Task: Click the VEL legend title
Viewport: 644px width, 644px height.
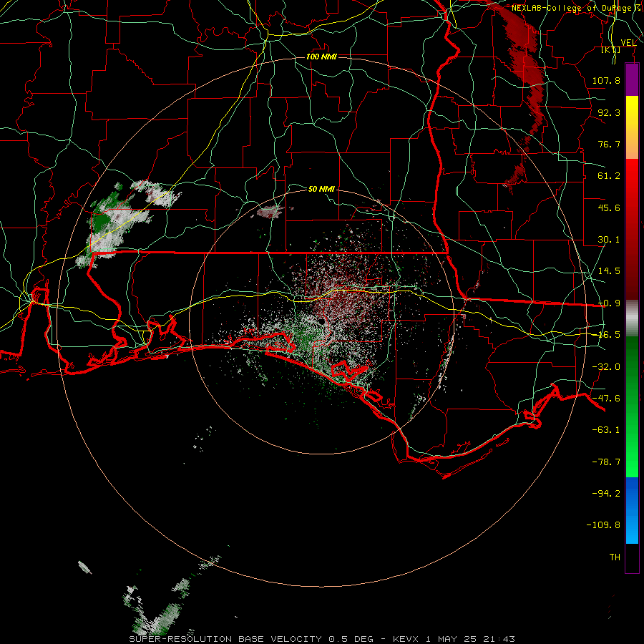Action: [628, 42]
